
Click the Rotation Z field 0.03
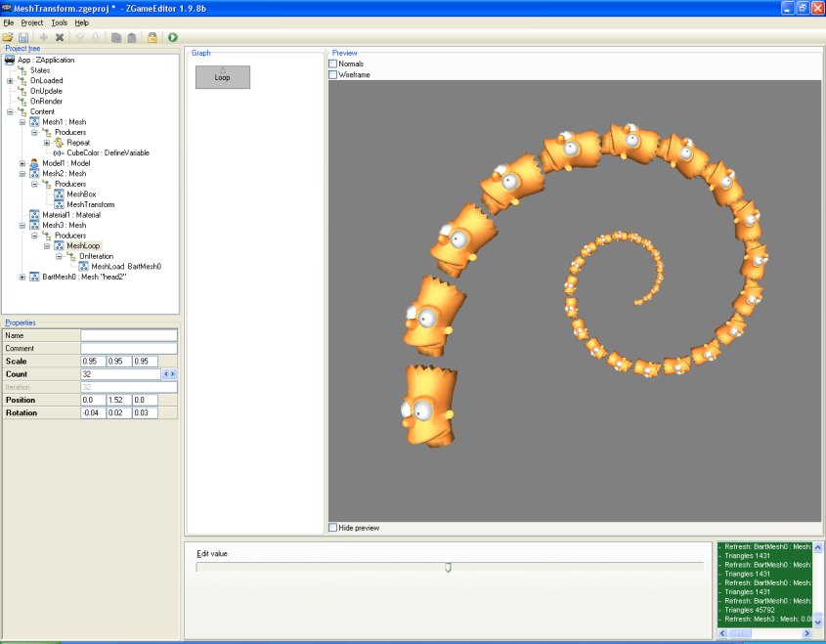pyautogui.click(x=145, y=412)
